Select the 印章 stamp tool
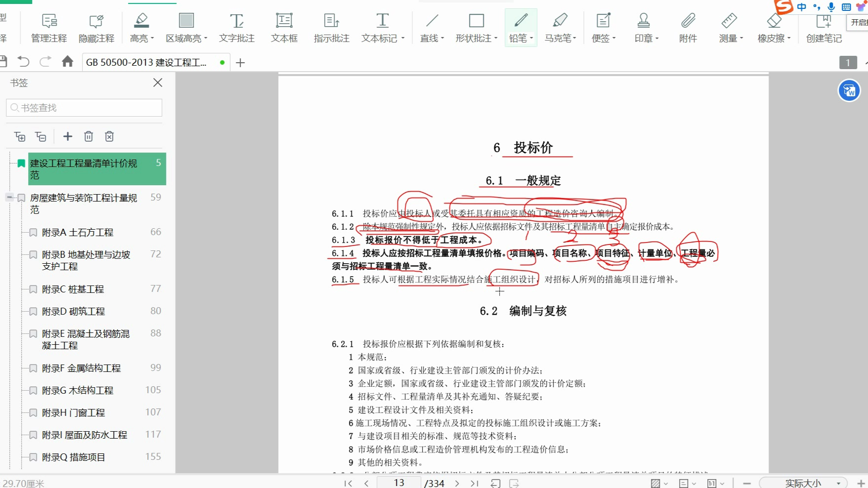This screenshot has height=488, width=868. pos(644,28)
